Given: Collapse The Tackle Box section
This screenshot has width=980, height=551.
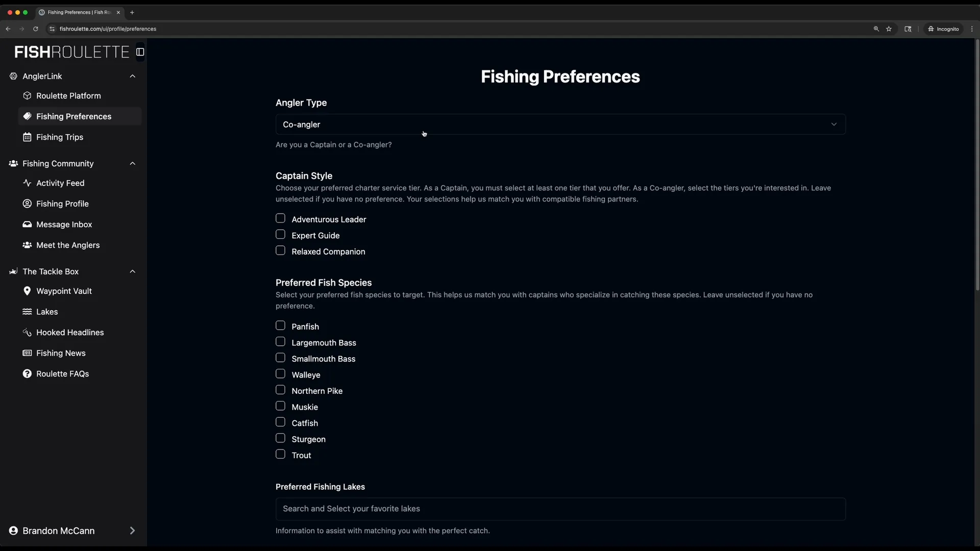Looking at the screenshot, I should [132, 271].
